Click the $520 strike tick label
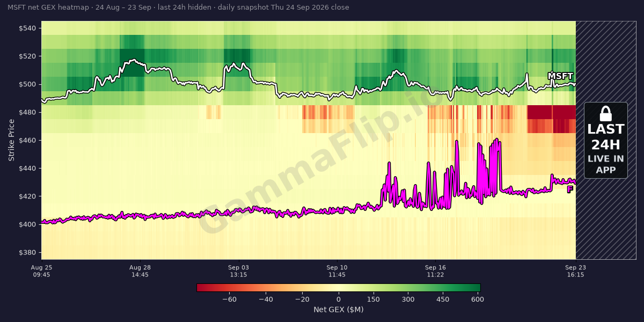644x322 pixels. point(27,56)
